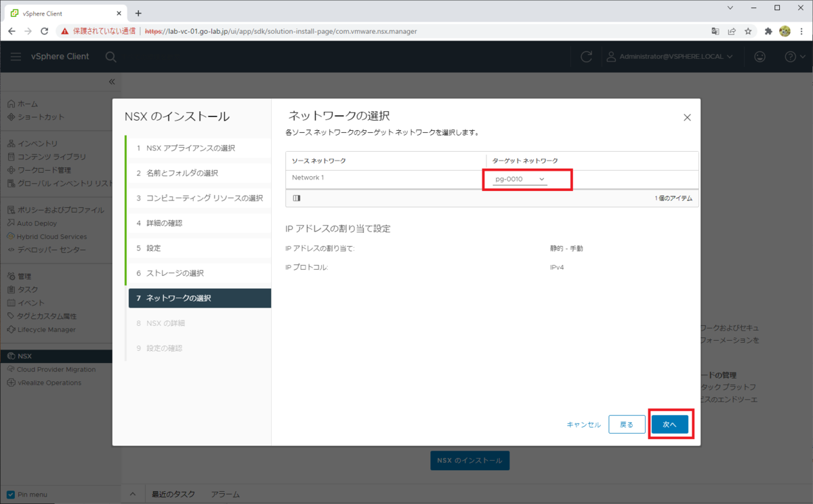Open Auto Deploy in sidebar
This screenshot has height=504, width=813.
pos(33,223)
